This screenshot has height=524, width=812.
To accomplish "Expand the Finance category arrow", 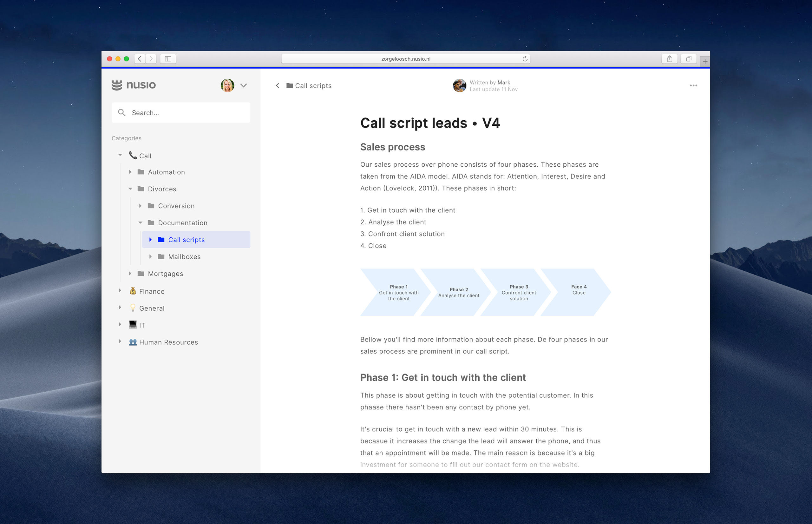I will (x=120, y=291).
